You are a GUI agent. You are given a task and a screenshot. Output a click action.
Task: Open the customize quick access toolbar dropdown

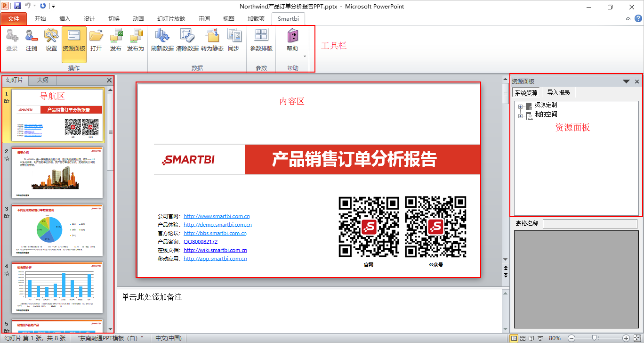pyautogui.click(x=53, y=6)
